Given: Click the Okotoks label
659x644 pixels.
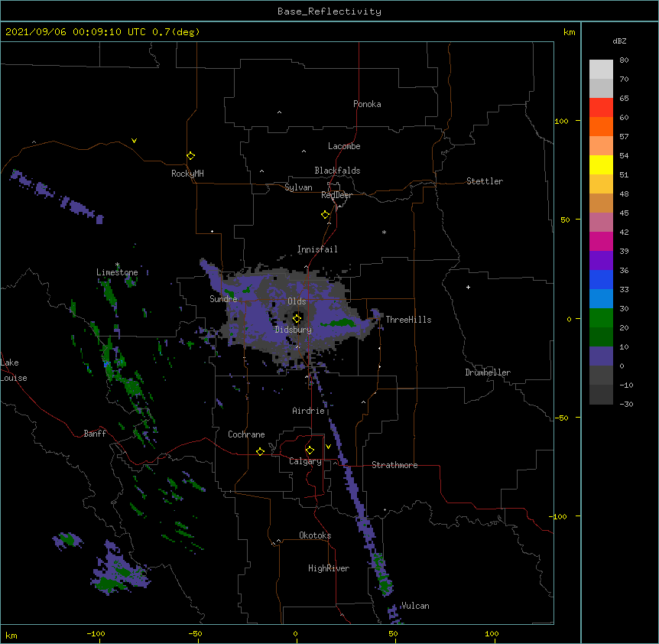Looking at the screenshot, I should pos(315,535).
